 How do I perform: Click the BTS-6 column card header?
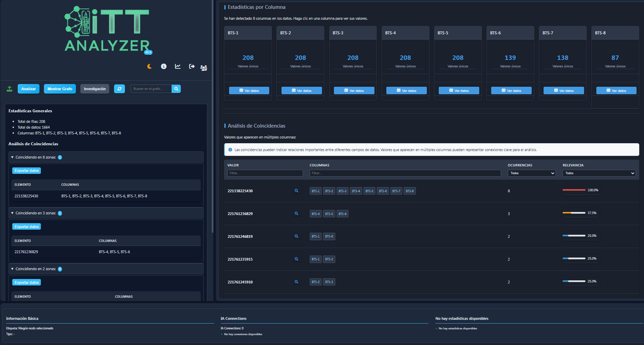click(510, 33)
